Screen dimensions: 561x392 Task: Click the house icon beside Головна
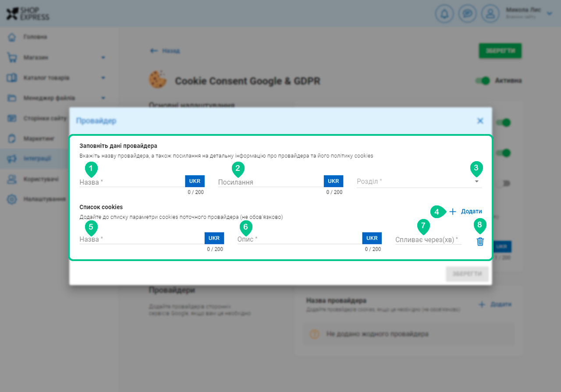12,37
